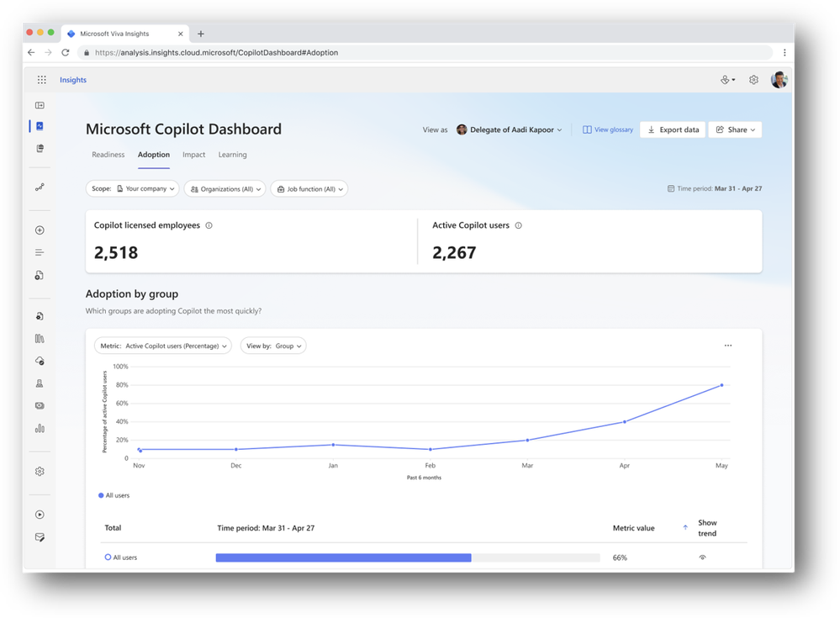Select the Adoption tab
Viewport: 840px width, 618px height.
(x=154, y=155)
